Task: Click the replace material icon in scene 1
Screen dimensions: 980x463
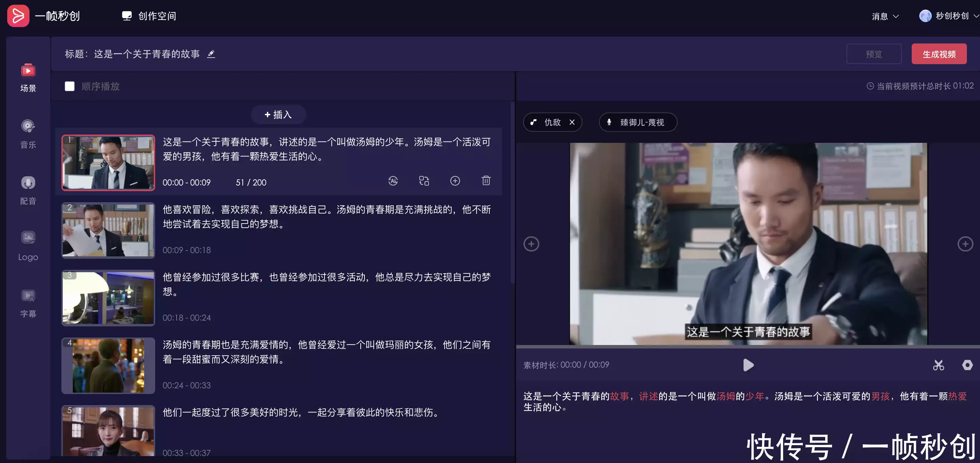Action: pos(424,181)
